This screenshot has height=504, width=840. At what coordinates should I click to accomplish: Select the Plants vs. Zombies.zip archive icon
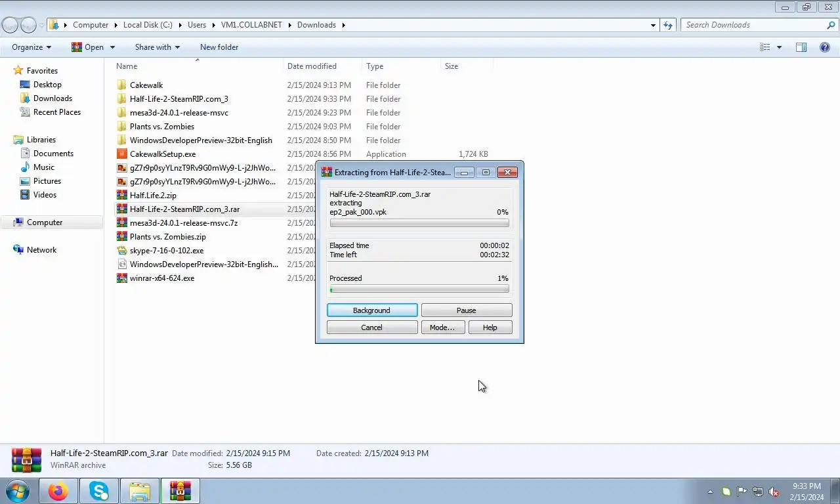click(x=121, y=236)
